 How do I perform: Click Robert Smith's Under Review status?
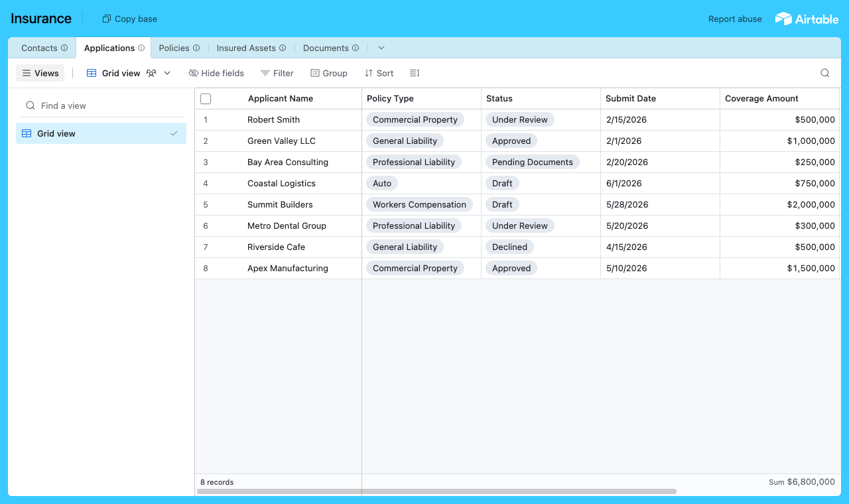520,119
